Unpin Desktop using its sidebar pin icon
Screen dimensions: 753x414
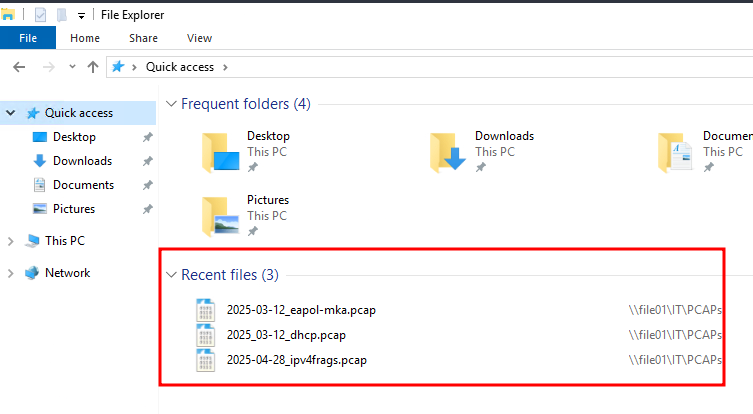(x=147, y=137)
